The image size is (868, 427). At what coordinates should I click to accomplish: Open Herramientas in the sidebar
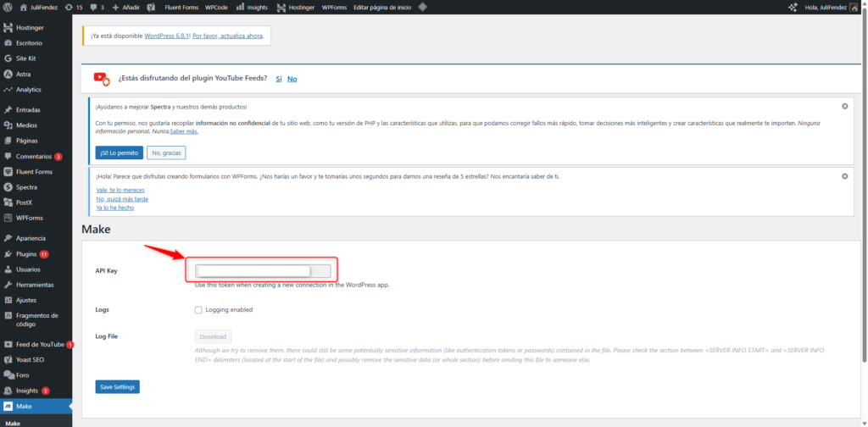click(36, 285)
